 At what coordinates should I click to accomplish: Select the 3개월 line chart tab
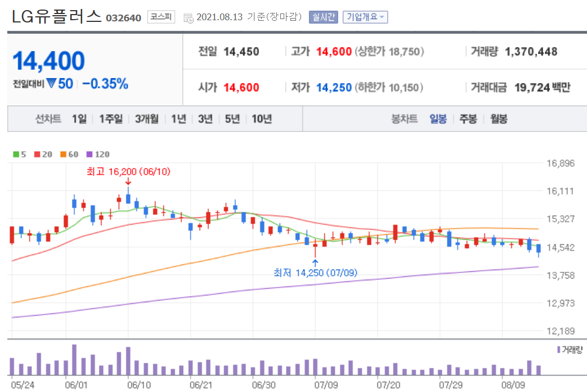147,119
